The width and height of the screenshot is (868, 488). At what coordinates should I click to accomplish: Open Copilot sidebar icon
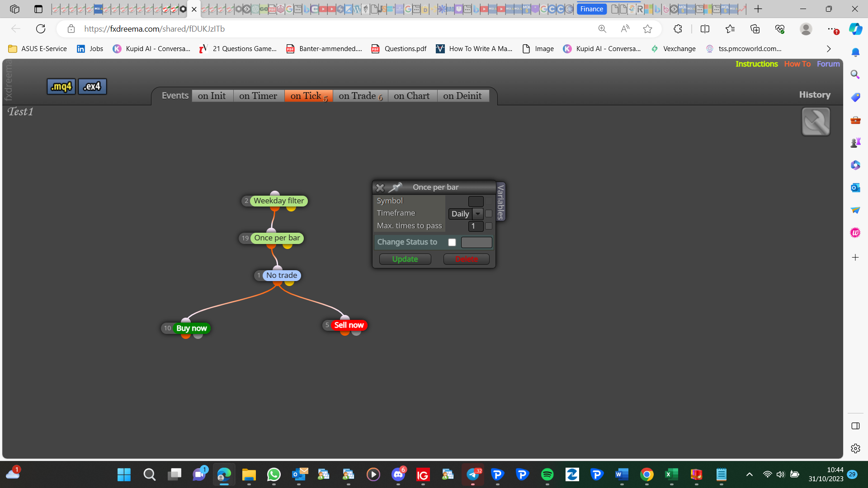[855, 29]
